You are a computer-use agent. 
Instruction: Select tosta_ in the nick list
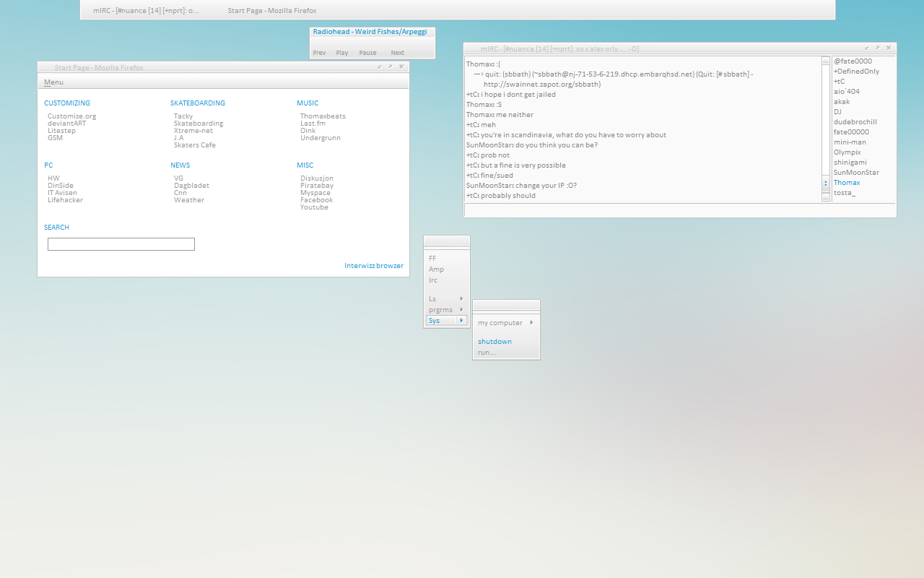tap(845, 193)
